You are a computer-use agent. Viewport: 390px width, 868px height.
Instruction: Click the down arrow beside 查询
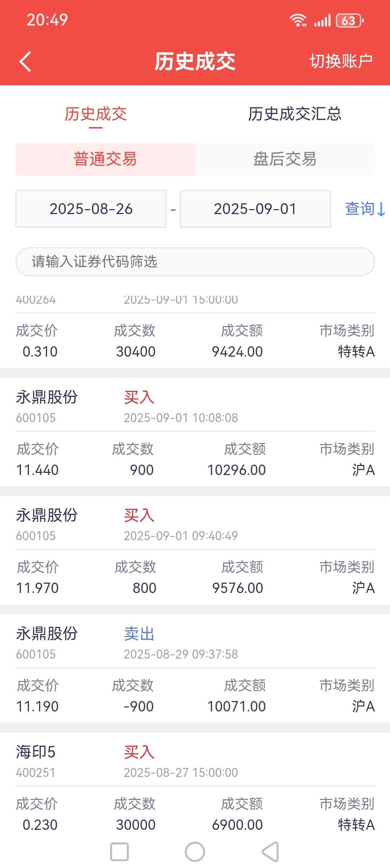[x=381, y=209]
